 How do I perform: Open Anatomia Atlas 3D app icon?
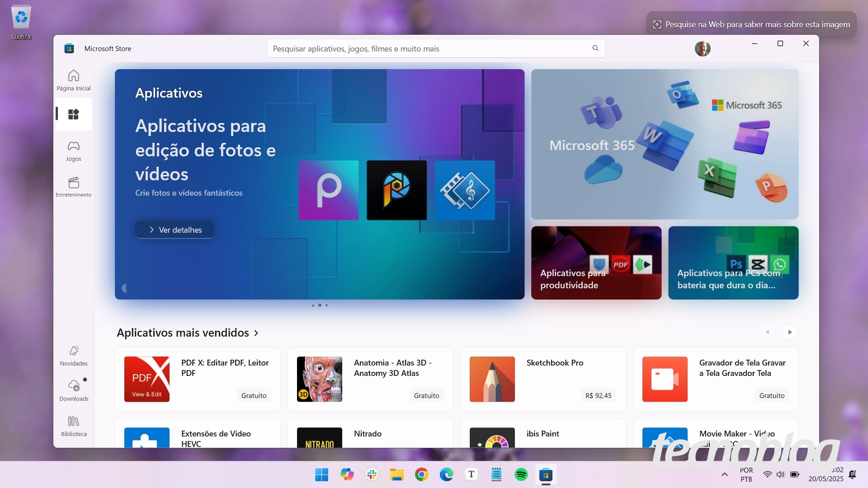point(320,379)
